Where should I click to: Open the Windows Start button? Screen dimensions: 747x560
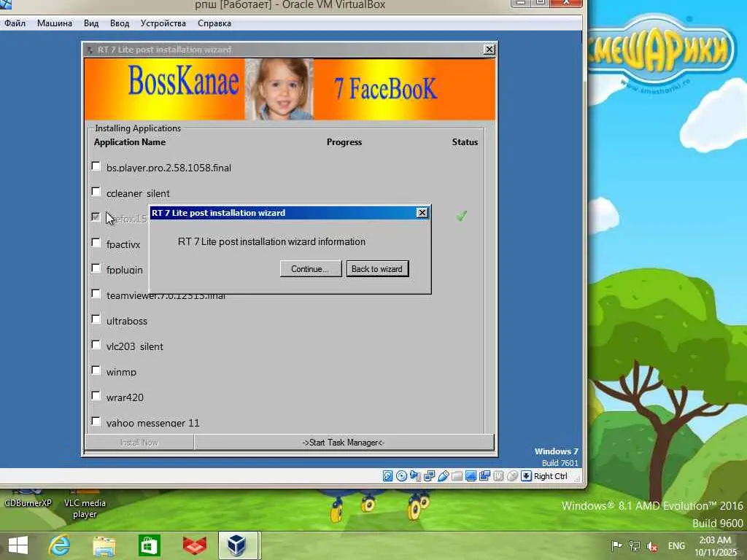tap(18, 545)
